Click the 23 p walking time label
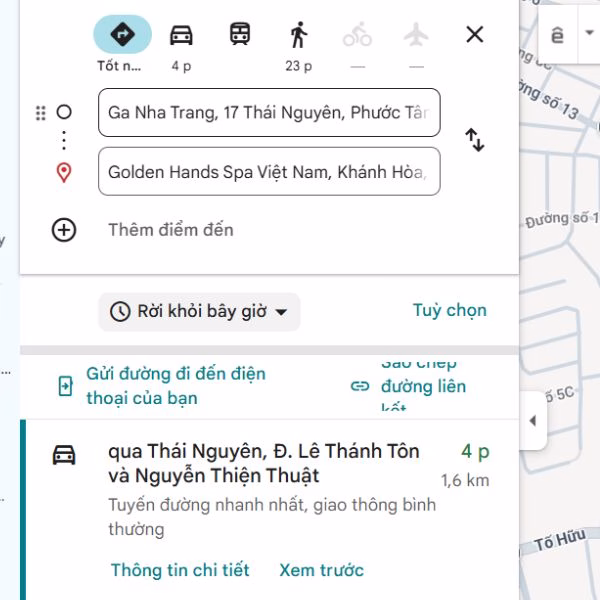This screenshot has width=600, height=600. tap(298, 66)
